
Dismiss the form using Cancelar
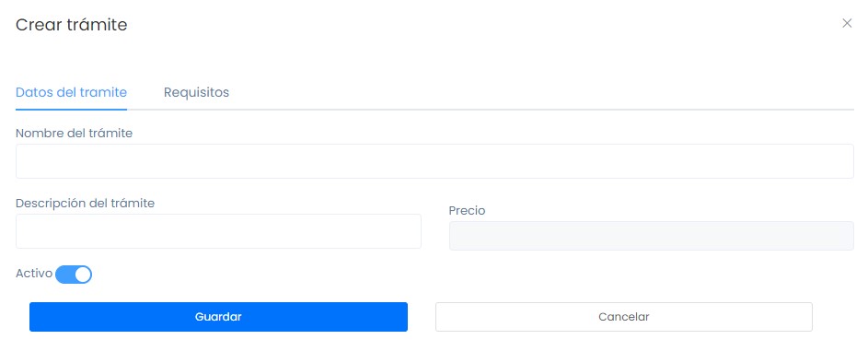pos(624,317)
